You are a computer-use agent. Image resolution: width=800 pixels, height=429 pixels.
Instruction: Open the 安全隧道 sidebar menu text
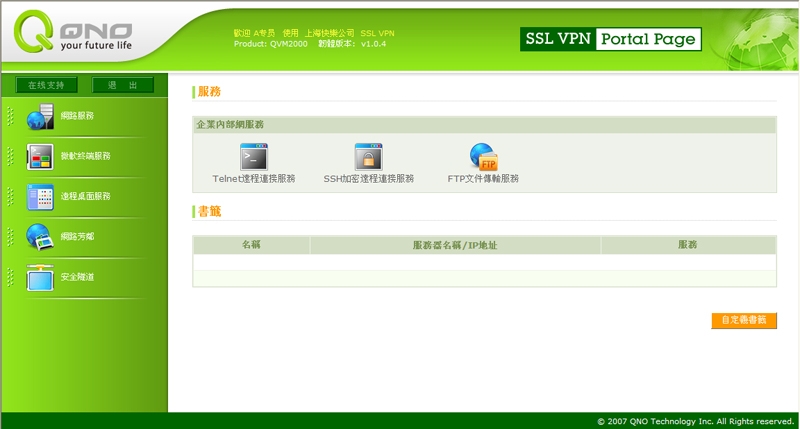point(78,277)
